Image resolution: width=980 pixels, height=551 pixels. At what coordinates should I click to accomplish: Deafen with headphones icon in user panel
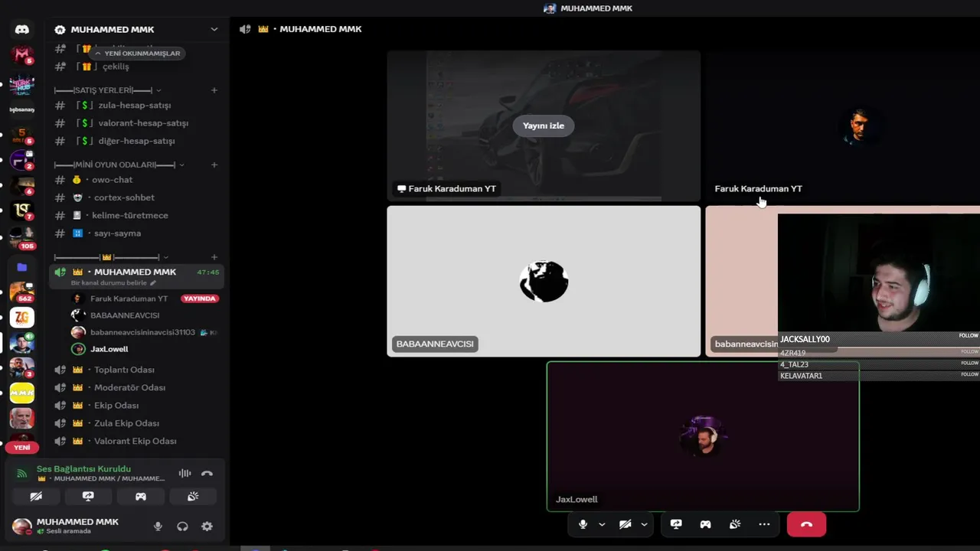(182, 527)
